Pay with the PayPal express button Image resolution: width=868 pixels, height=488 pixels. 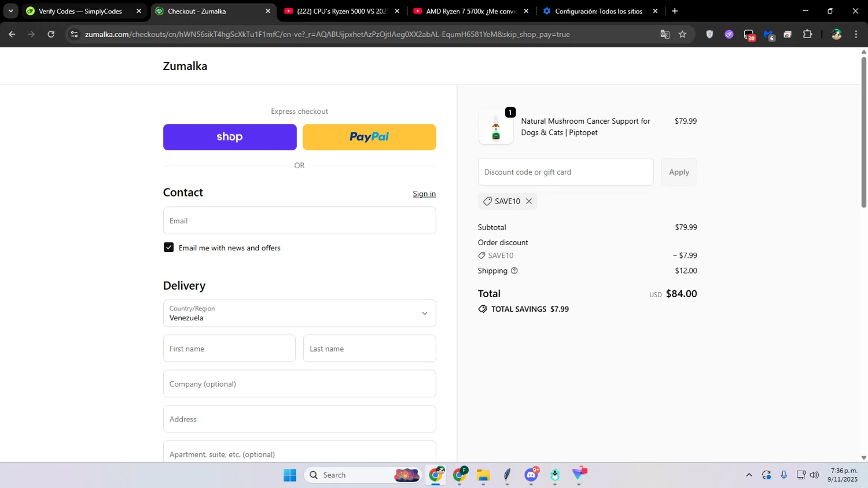click(x=369, y=137)
